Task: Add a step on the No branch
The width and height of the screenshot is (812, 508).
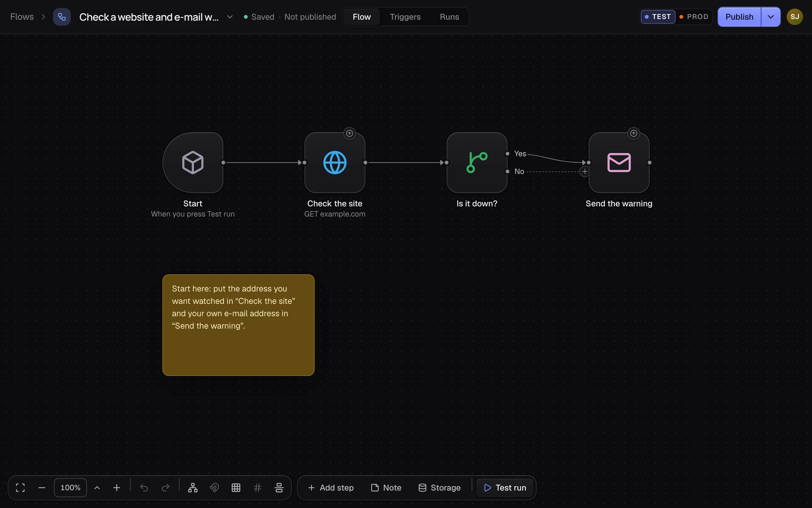Action: click(585, 171)
